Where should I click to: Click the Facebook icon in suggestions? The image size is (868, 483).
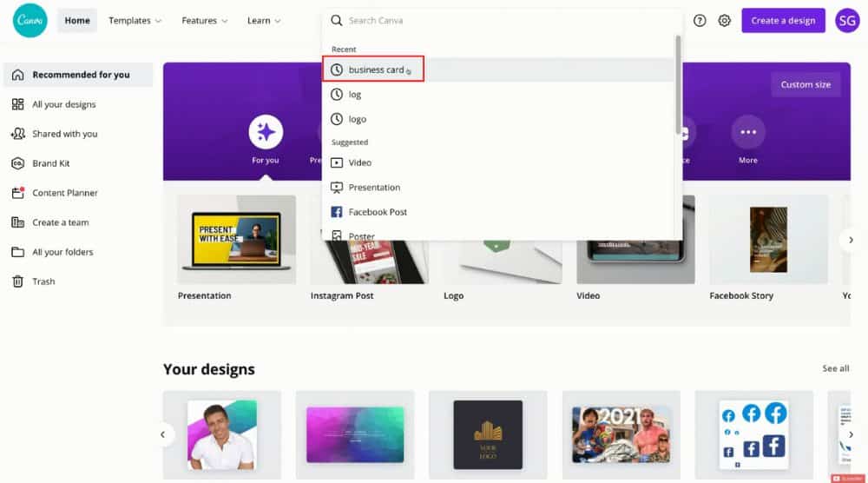pos(336,212)
